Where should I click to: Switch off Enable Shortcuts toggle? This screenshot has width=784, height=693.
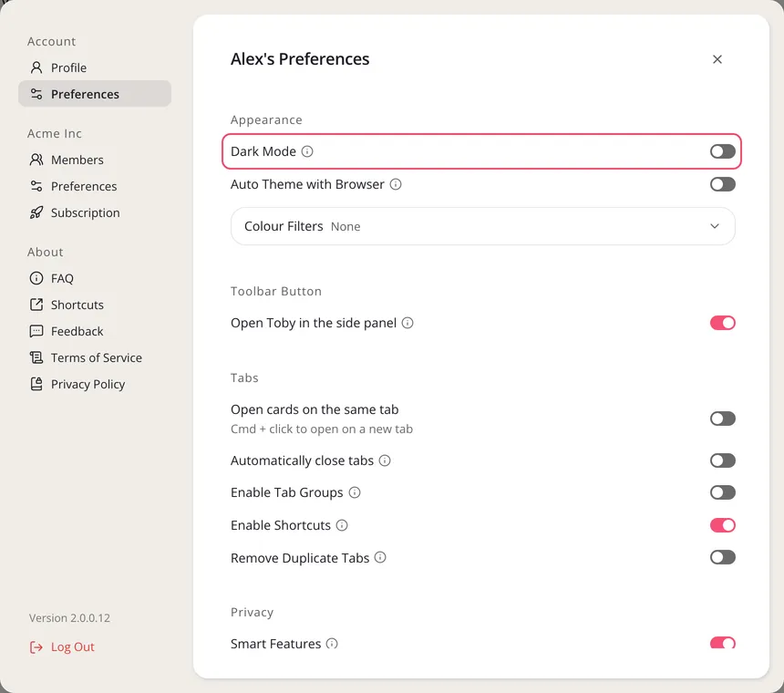(723, 525)
